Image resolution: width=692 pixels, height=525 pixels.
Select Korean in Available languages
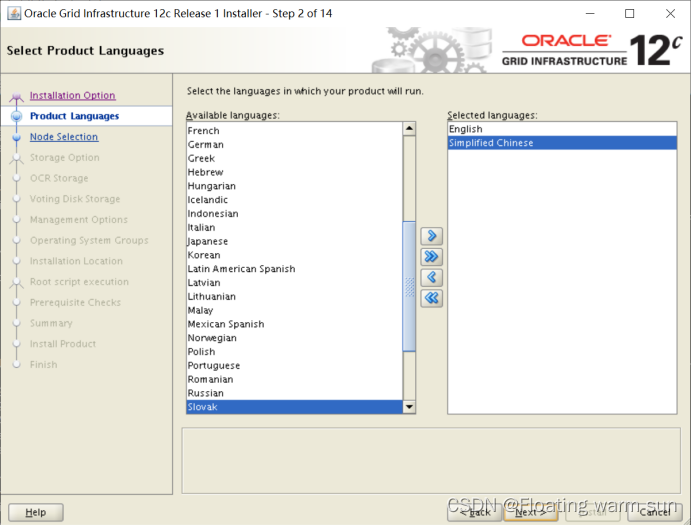click(294, 255)
